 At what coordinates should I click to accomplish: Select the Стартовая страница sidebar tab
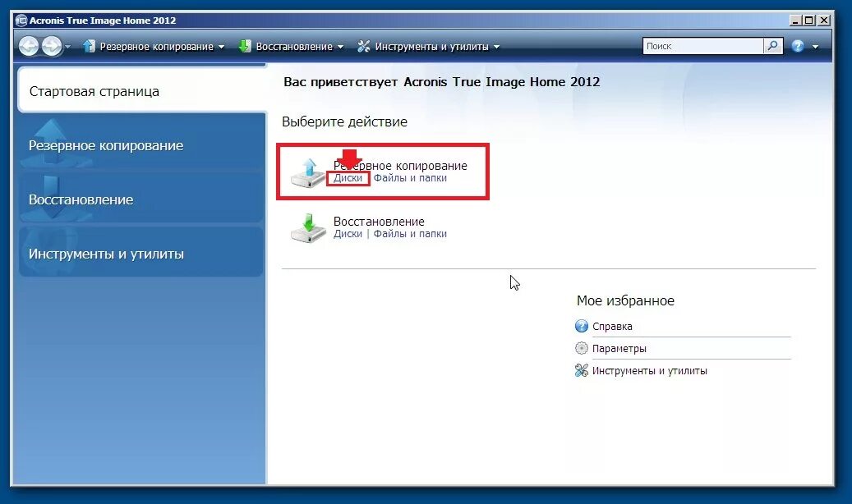tap(142, 90)
